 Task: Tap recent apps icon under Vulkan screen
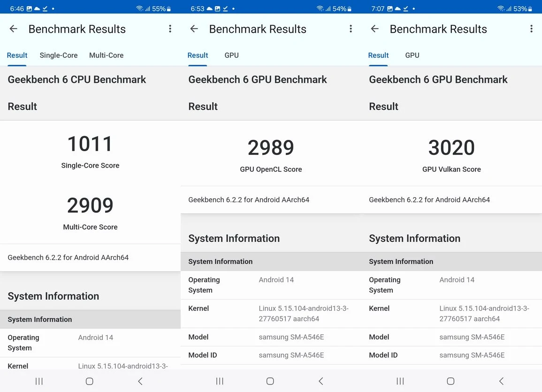coord(400,381)
